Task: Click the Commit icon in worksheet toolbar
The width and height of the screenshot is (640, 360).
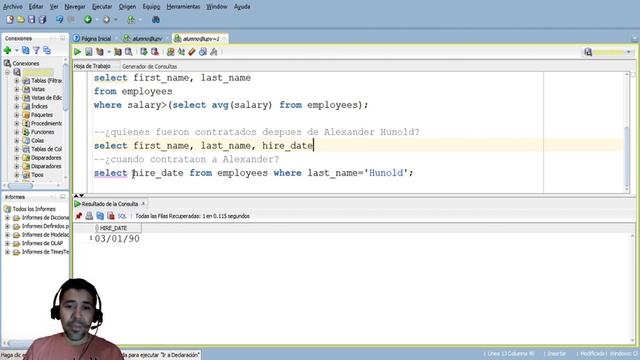Action: [144, 52]
